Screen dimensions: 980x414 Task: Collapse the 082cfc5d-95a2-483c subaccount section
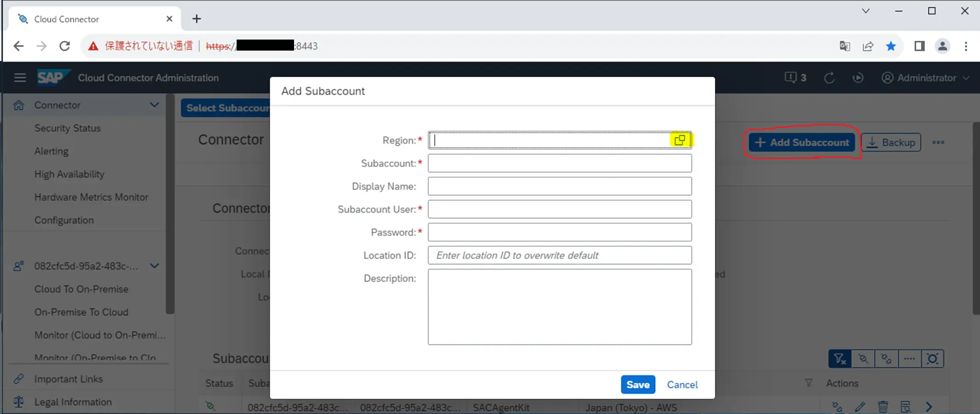154,266
